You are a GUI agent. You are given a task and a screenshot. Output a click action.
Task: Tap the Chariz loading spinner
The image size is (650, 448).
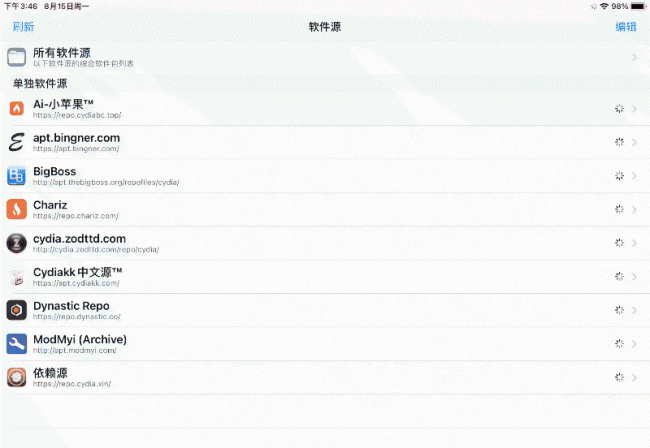tap(619, 209)
